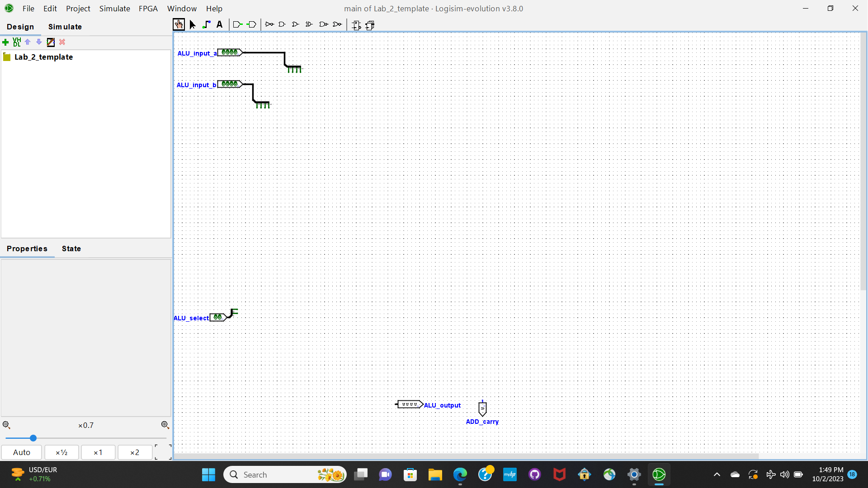Image resolution: width=868 pixels, height=488 pixels.
Task: Choose the Wiring tool
Action: click(206, 24)
